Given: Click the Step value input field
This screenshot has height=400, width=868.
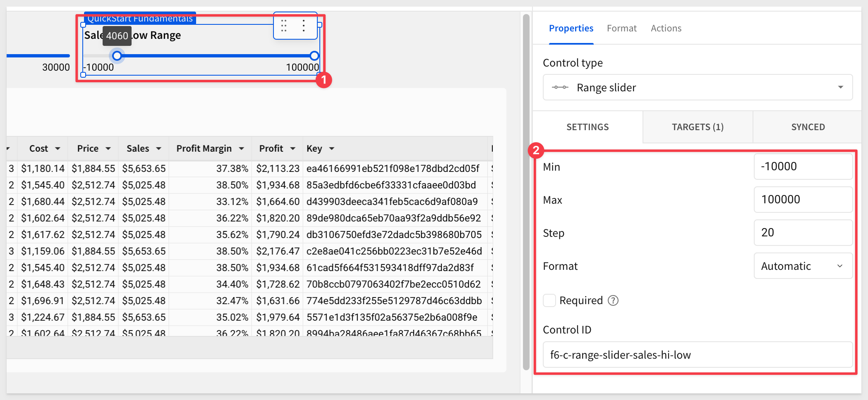Looking at the screenshot, I should pyautogui.click(x=803, y=233).
